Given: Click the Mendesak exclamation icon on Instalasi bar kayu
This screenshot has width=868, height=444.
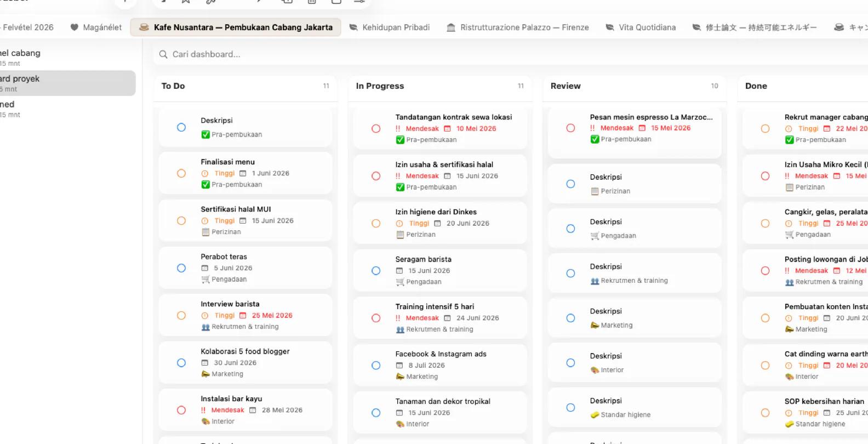Looking at the screenshot, I should [x=203, y=410].
